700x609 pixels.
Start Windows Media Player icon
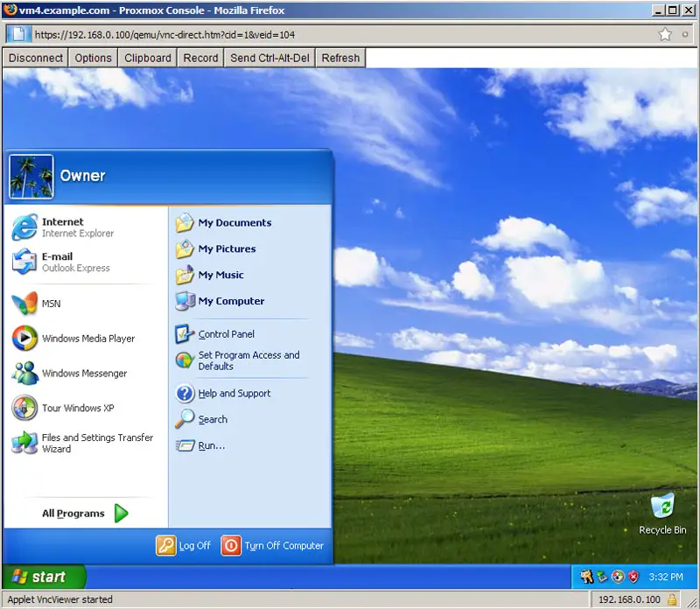(x=24, y=338)
